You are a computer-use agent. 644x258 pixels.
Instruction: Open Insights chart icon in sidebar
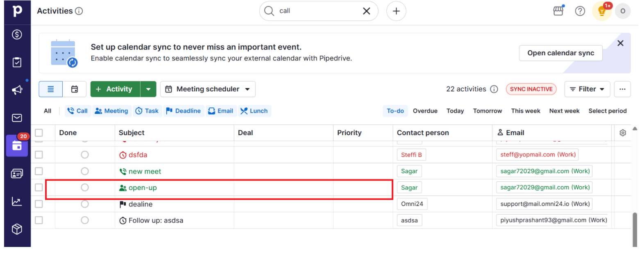pyautogui.click(x=17, y=201)
